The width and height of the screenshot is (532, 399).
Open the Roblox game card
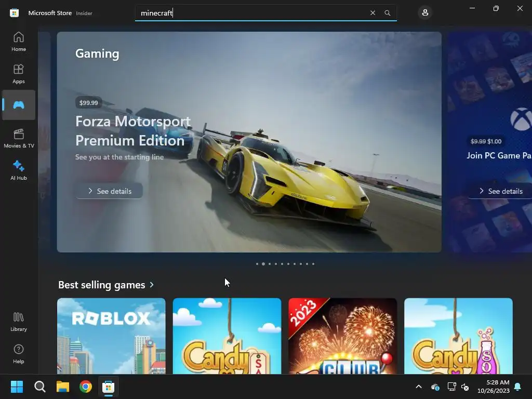pos(111,336)
